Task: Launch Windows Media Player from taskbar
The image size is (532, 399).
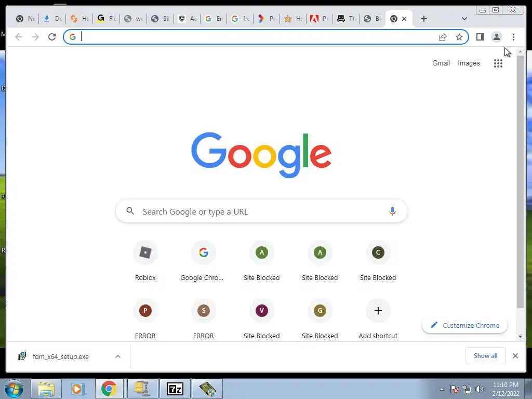Action: (x=77, y=389)
